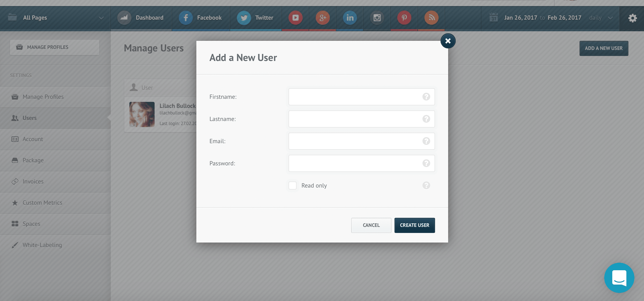The image size is (644, 301).
Task: Close the Add a New User dialog
Action: tap(448, 41)
